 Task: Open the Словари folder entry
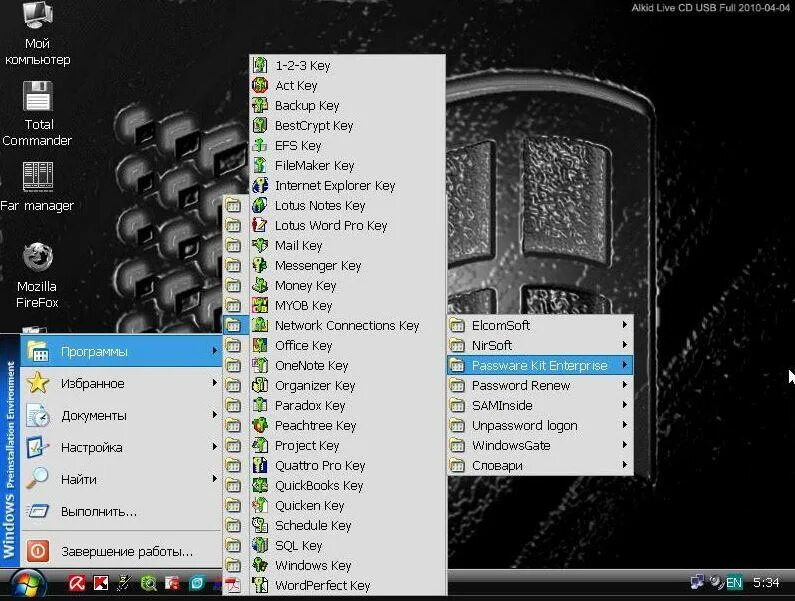point(540,465)
